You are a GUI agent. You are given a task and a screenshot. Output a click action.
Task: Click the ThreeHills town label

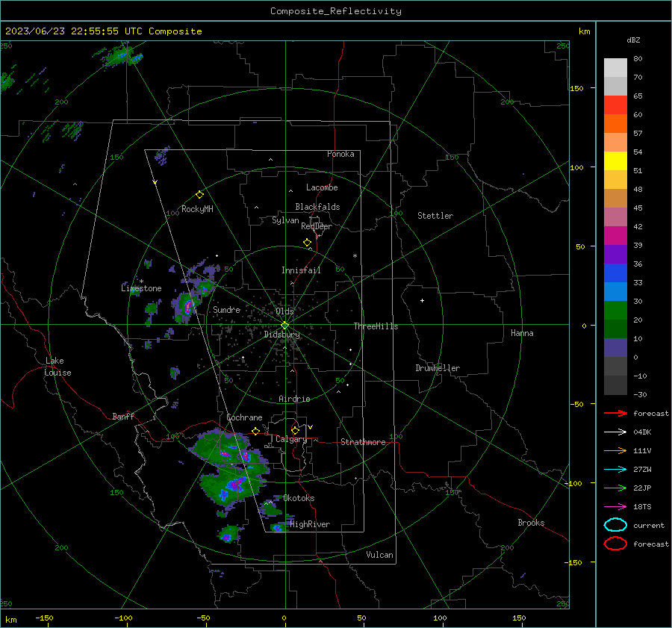(x=376, y=326)
